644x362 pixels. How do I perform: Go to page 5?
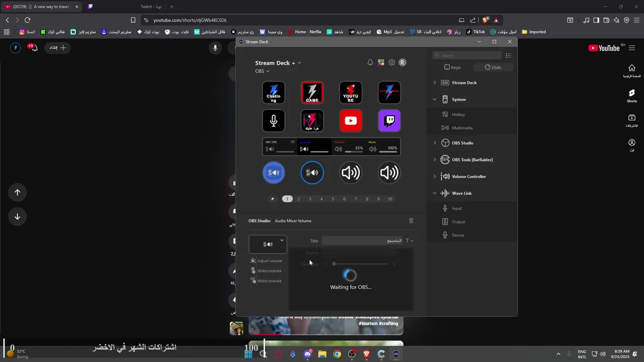[333, 199]
